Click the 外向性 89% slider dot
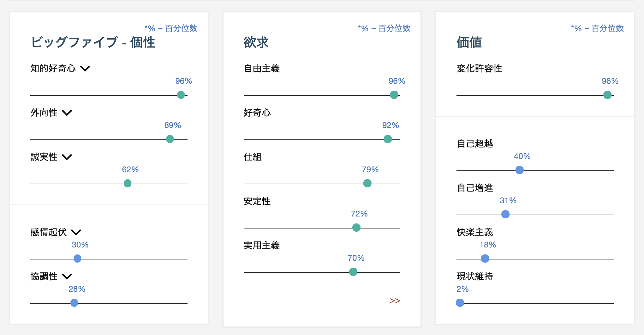This screenshot has height=335, width=644. pos(170,139)
